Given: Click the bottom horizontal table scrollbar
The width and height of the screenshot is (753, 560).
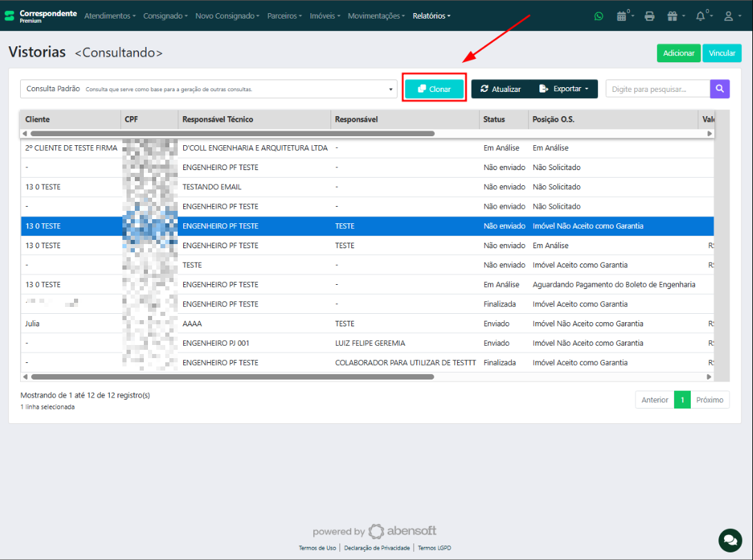Looking at the screenshot, I should (x=232, y=377).
